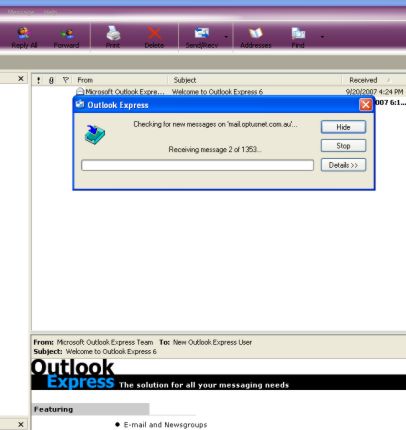The image size is (406, 430).
Task: Click the Reply All toolbar icon
Action: click(24, 38)
